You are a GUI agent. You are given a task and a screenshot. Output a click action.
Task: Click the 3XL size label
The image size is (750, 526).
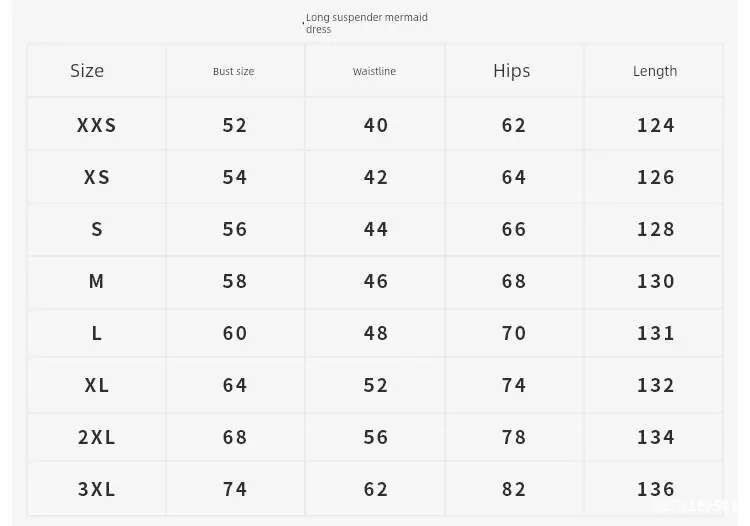pyautogui.click(x=97, y=489)
